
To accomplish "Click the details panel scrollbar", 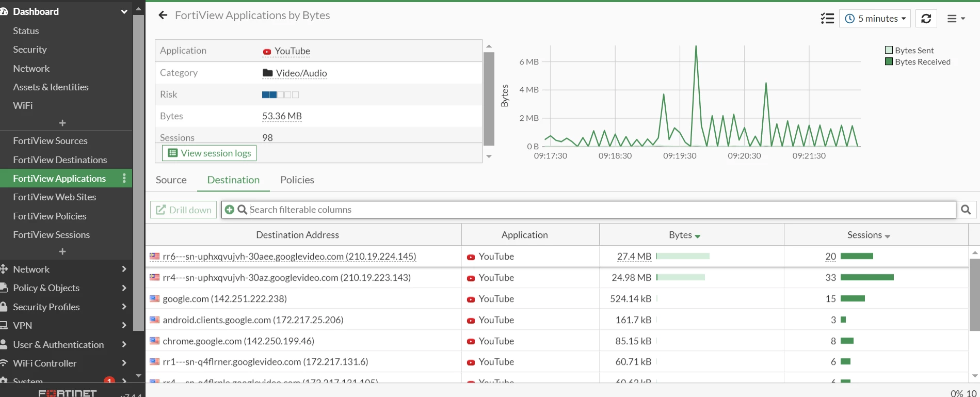I will coord(489,99).
